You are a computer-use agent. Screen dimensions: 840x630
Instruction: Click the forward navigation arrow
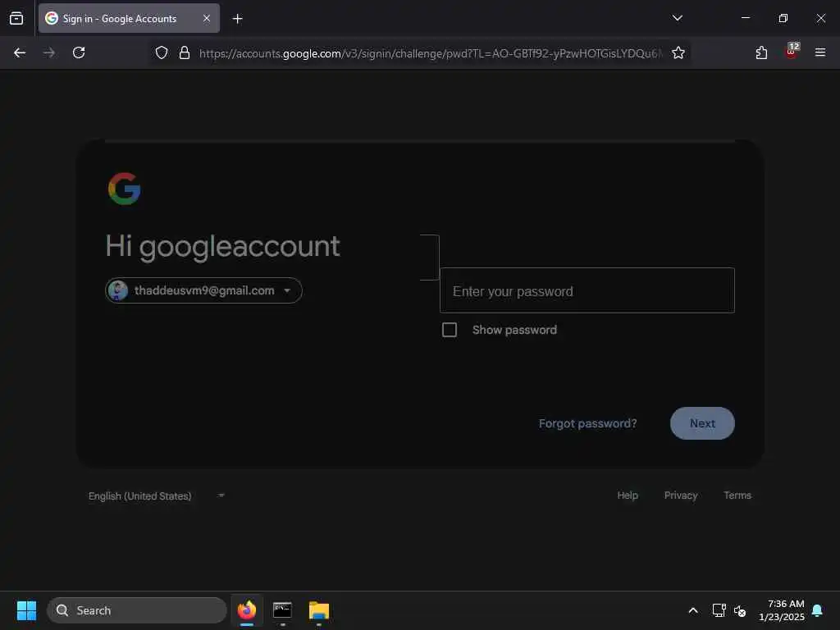click(x=48, y=52)
